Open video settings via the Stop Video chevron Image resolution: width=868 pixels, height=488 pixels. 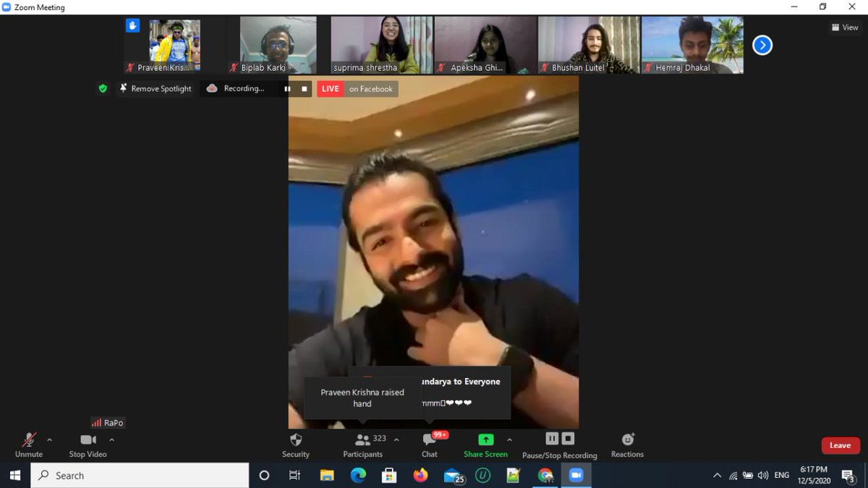coord(111,440)
